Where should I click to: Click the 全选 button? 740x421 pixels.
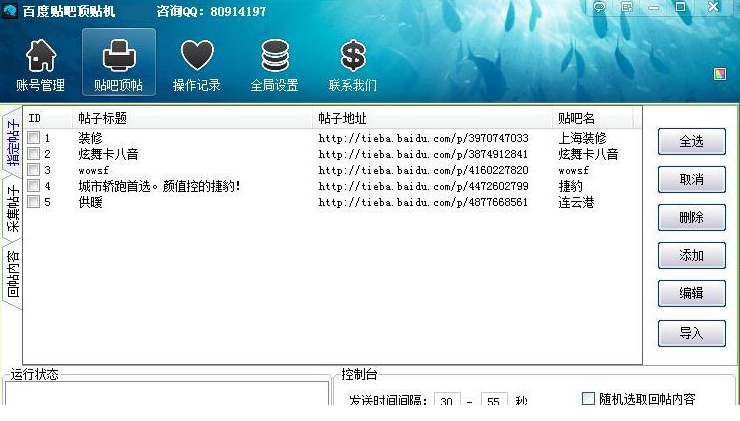[691, 142]
